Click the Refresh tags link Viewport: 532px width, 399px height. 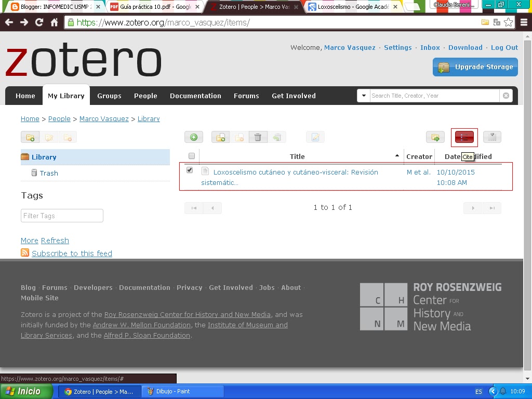(55, 241)
